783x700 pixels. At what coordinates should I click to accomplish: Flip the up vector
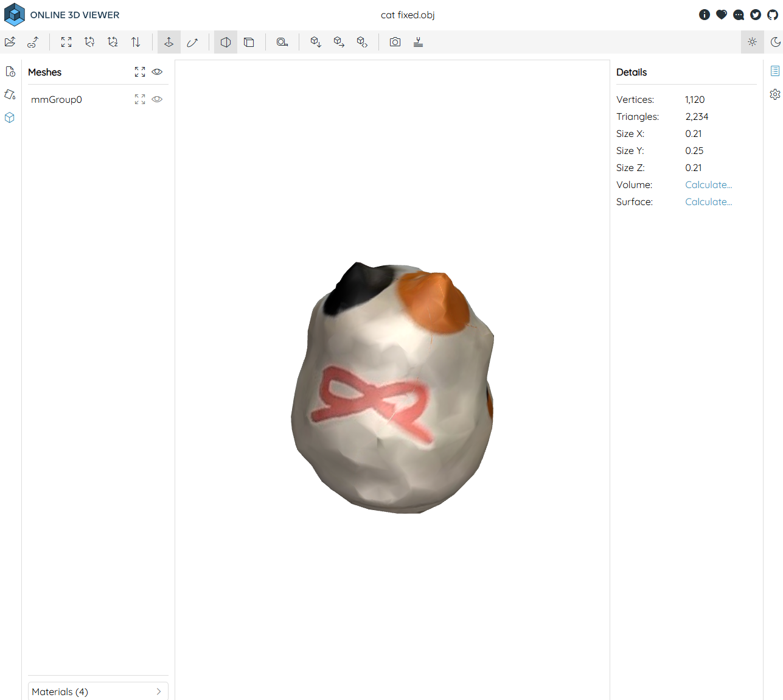coord(136,42)
